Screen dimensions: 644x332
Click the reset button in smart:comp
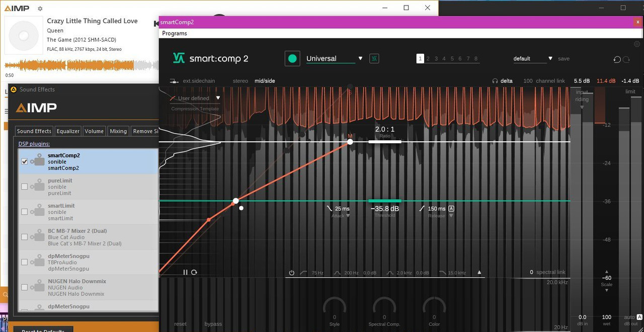click(181, 324)
